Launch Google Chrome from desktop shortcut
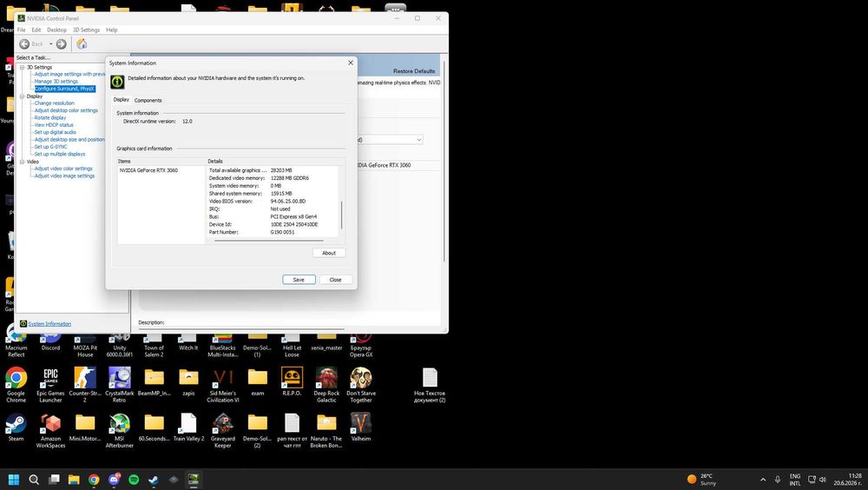The width and height of the screenshot is (868, 490). pos(16,384)
